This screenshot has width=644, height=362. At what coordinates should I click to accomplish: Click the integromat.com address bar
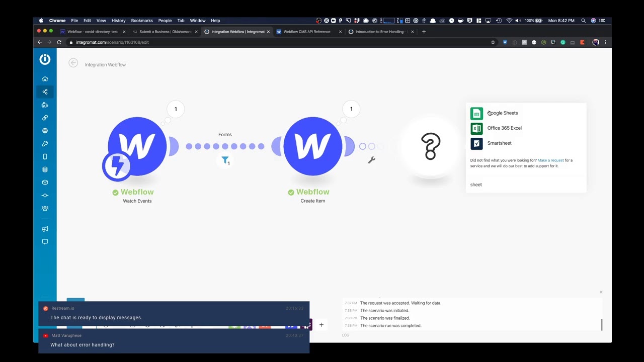tap(277, 42)
